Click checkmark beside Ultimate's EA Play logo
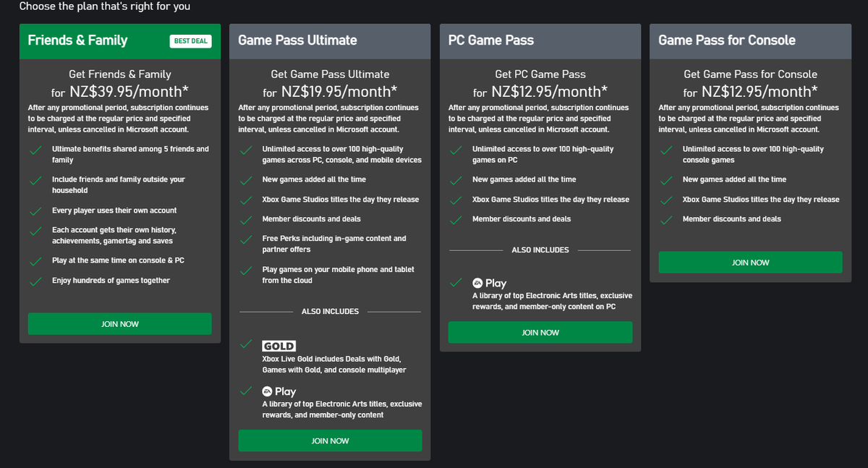868x468 pixels. pos(246,390)
